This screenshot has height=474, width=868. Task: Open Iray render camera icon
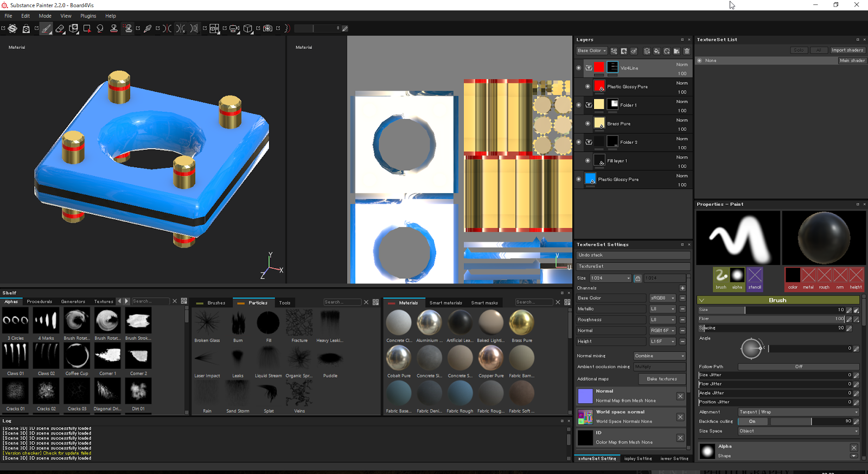[x=267, y=28]
